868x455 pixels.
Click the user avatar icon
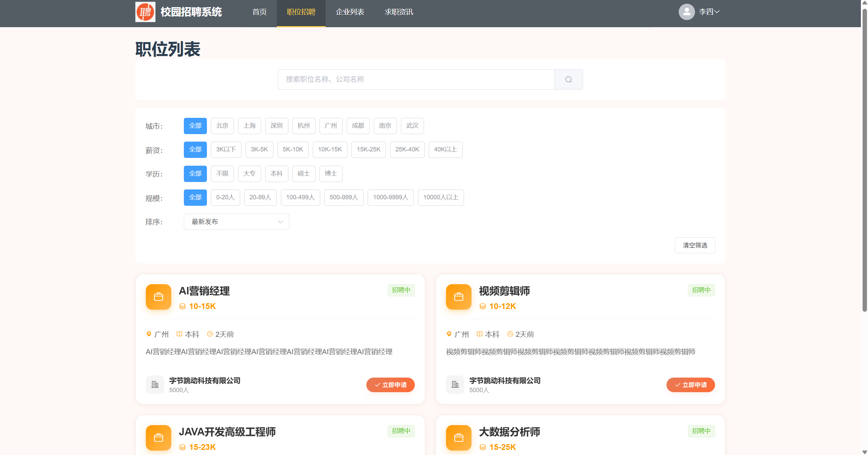687,12
